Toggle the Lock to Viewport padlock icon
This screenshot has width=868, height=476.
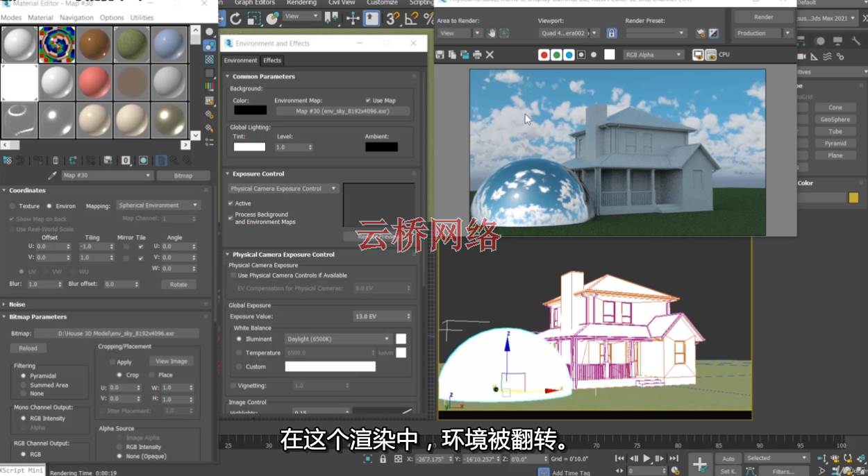(x=612, y=33)
